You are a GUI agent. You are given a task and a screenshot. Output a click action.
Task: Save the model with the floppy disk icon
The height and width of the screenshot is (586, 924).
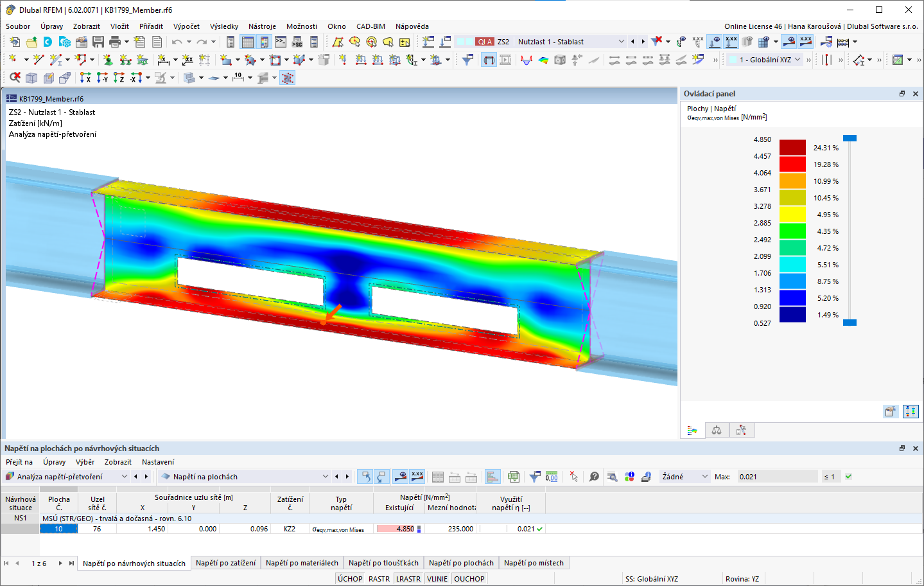(x=98, y=42)
